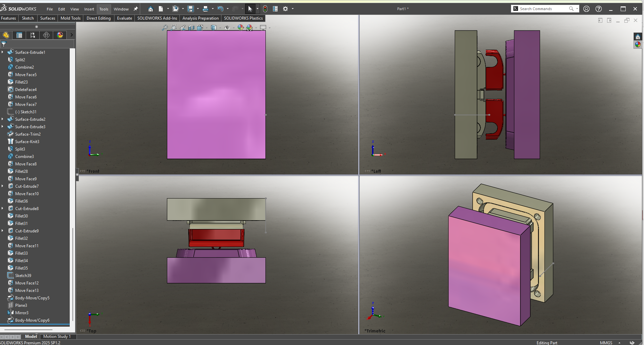
Task: Toggle the menu bar pin icon
Action: click(136, 9)
